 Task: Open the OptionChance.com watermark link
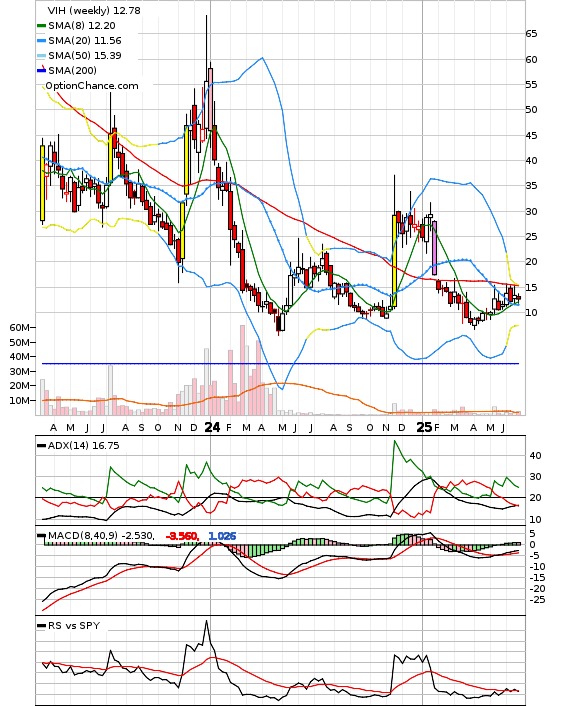92,86
